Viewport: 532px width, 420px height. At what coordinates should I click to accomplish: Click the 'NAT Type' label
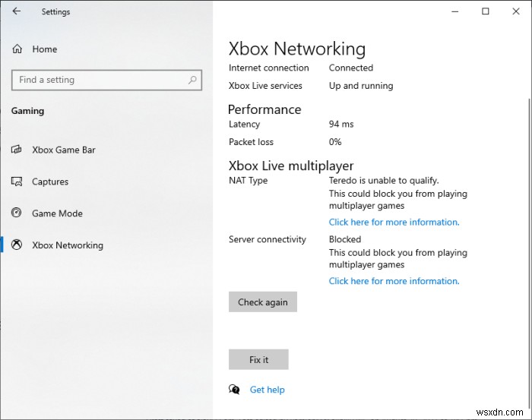(248, 180)
